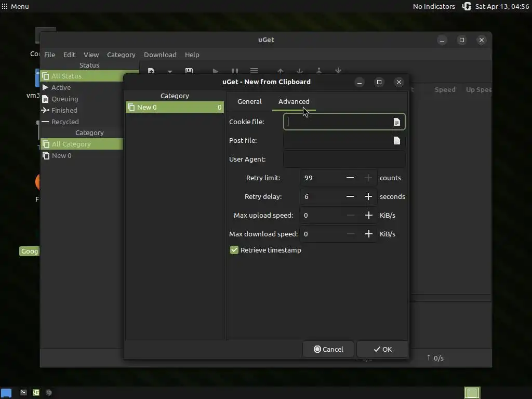Screen dimensions: 532x399
Task: Increase Retry delay with plus button
Action: (x=368, y=196)
